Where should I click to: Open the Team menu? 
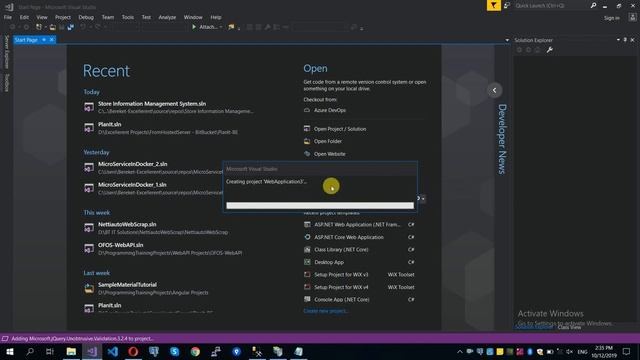tap(108, 17)
